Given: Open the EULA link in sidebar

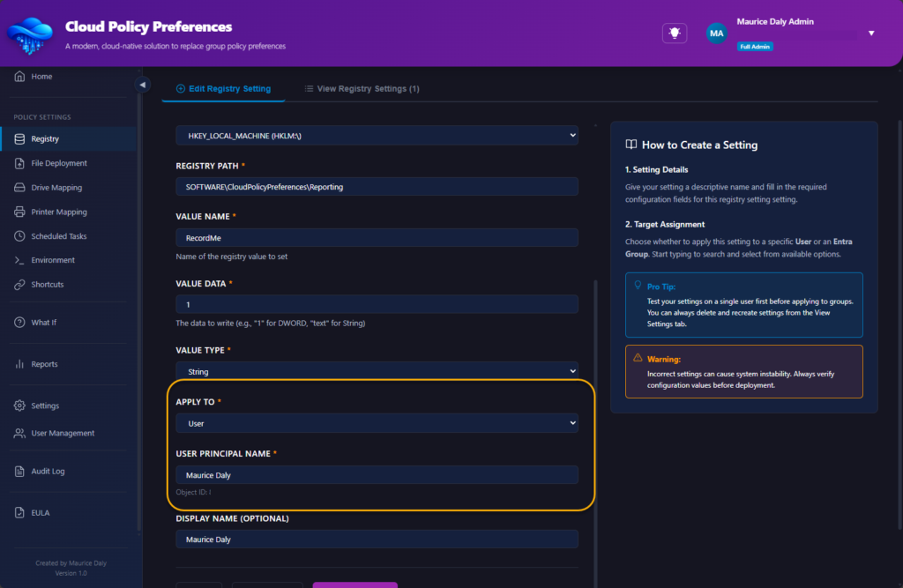Looking at the screenshot, I should click(x=41, y=512).
